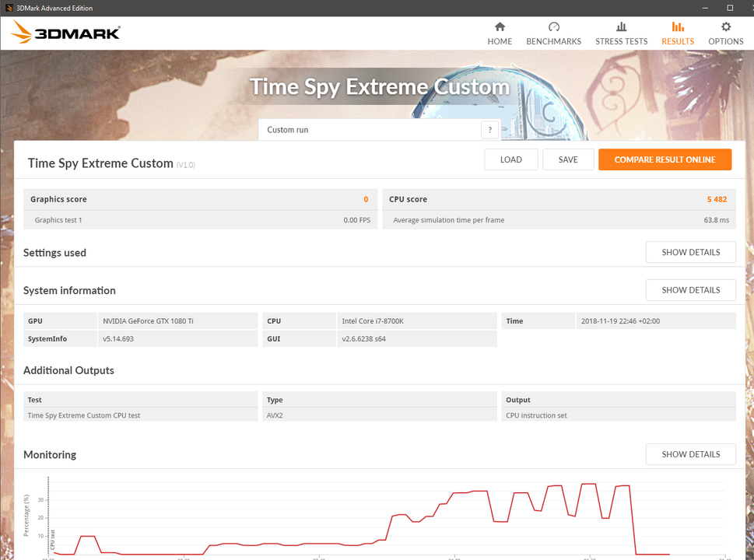The image size is (754, 560).
Task: Open the question mark help for Custom run
Action: coord(489,130)
